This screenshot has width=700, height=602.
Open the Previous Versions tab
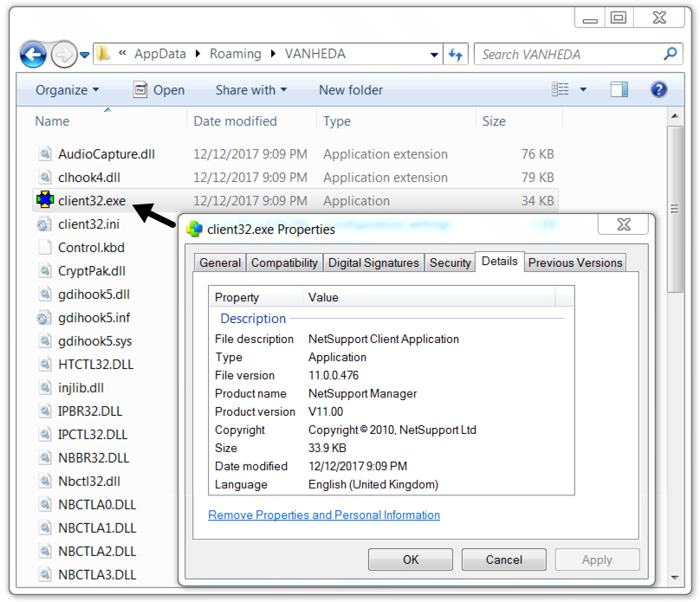pyautogui.click(x=575, y=262)
